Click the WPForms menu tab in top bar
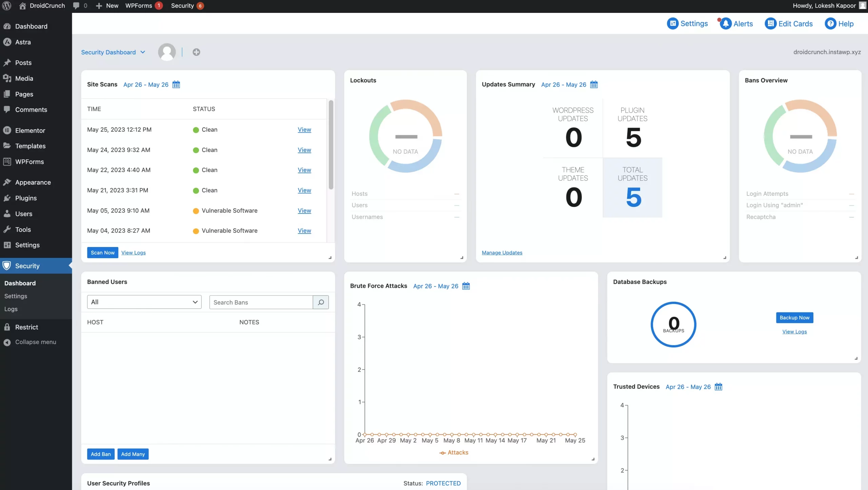 [x=138, y=5]
